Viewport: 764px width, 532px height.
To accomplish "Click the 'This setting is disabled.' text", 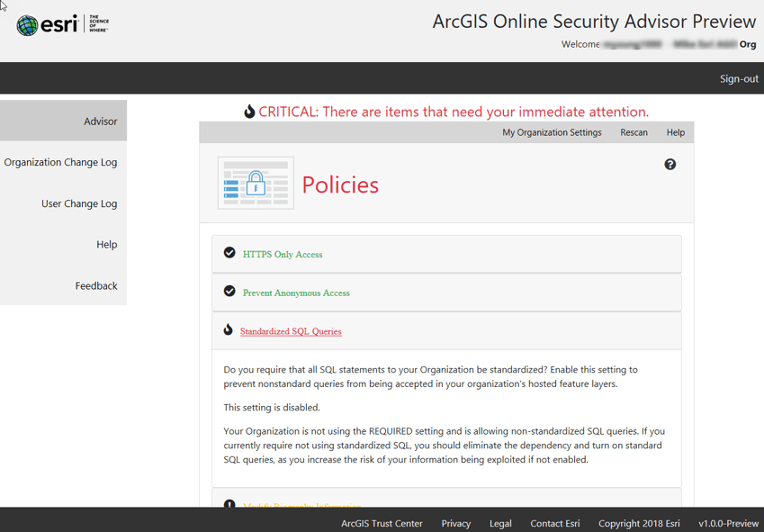I will click(272, 407).
